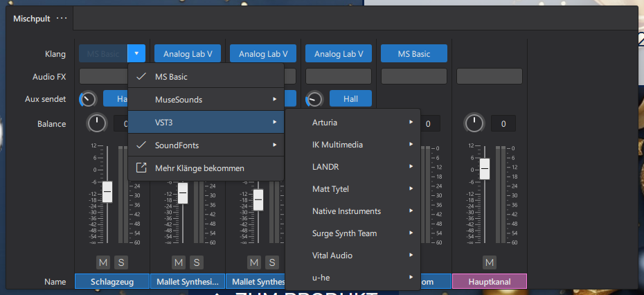Expand the MuseSounds submenu
This screenshot has height=295, width=644.
(x=206, y=100)
